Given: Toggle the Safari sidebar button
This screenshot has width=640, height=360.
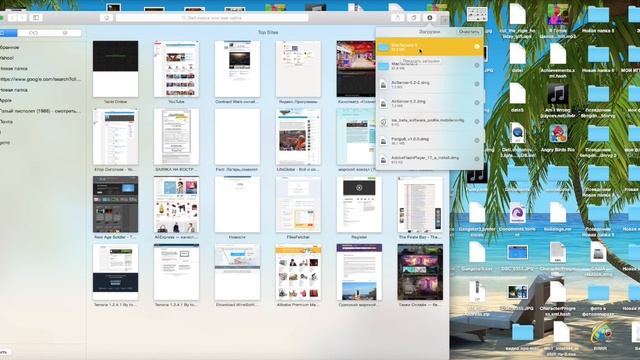Looking at the screenshot, I should click(36, 18).
